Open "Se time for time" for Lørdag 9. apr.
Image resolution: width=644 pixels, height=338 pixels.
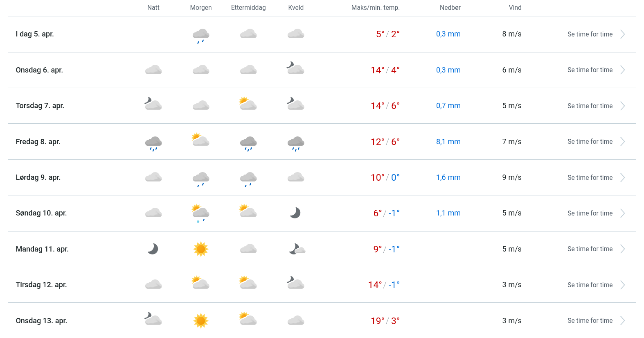pyautogui.click(x=590, y=178)
